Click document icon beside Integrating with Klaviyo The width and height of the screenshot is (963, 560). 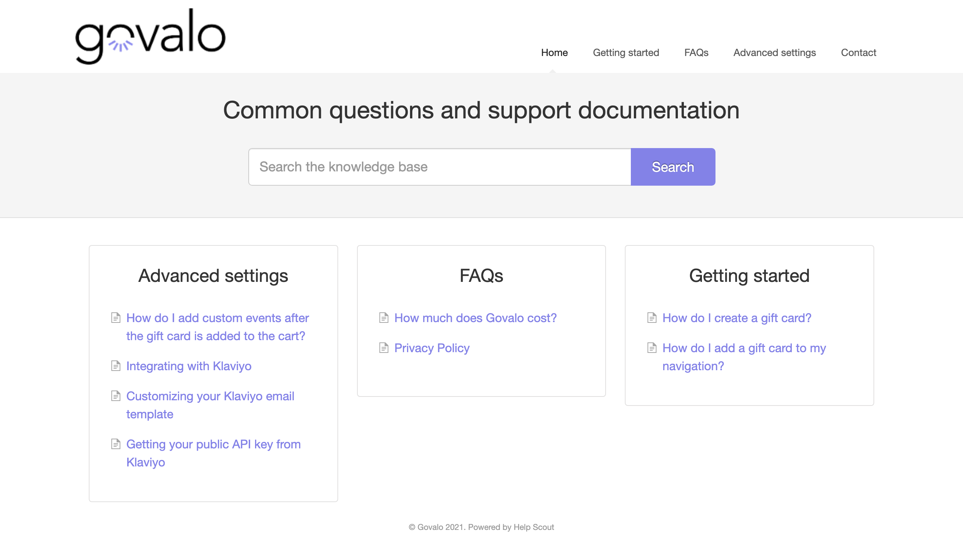(116, 366)
